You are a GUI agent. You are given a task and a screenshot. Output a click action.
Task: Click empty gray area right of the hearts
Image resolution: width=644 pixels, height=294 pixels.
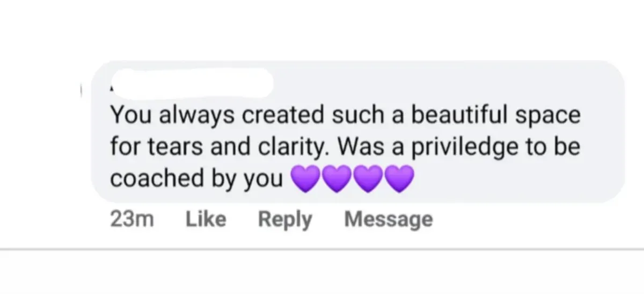pos(515,180)
